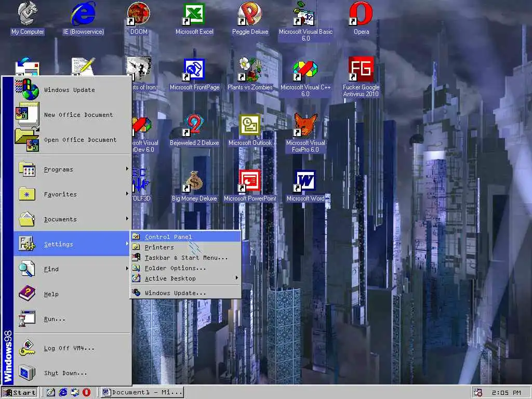Open Microsoft FrontPage shortcut

[194, 74]
